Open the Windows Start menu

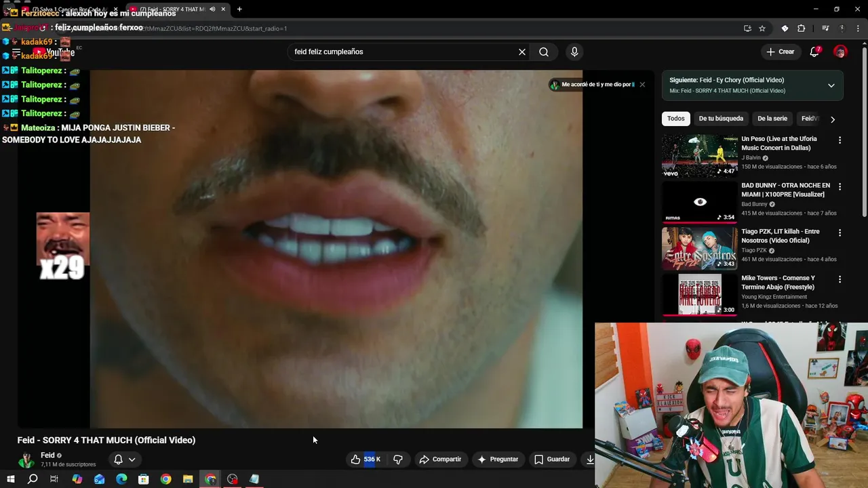coord(10,479)
